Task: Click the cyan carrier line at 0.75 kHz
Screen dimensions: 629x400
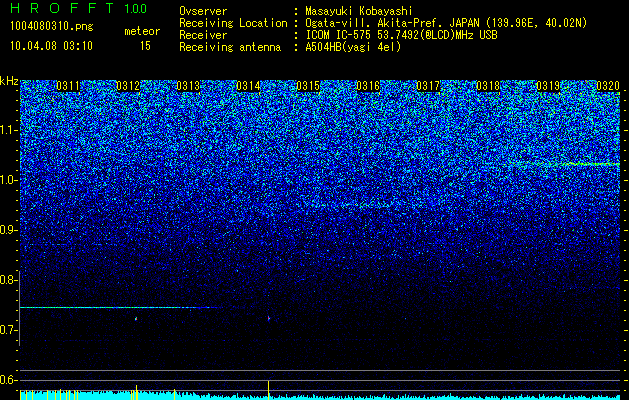Action: [x=120, y=307]
